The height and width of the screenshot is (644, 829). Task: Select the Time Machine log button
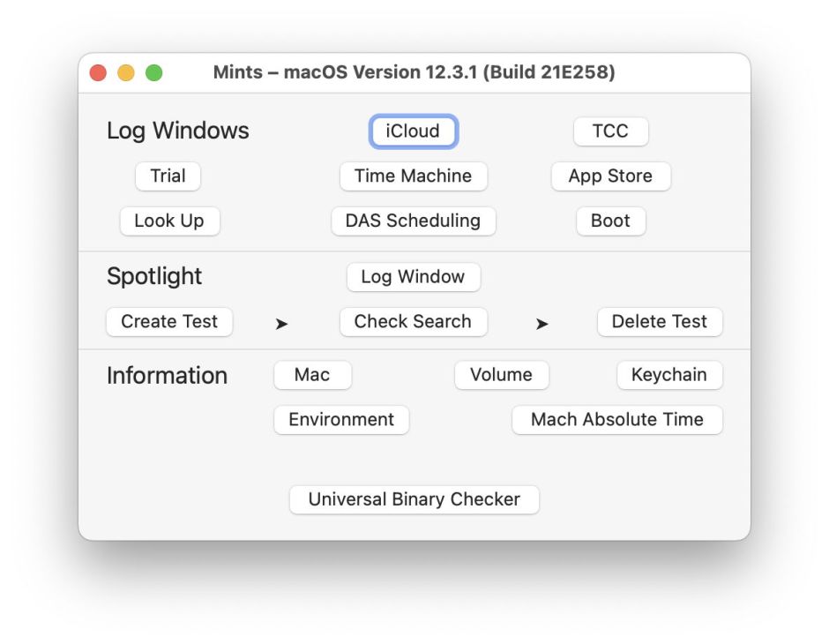tap(413, 176)
